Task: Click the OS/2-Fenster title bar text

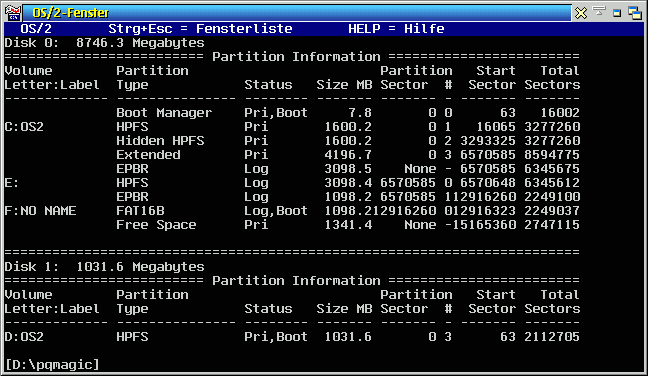Action: (70, 13)
